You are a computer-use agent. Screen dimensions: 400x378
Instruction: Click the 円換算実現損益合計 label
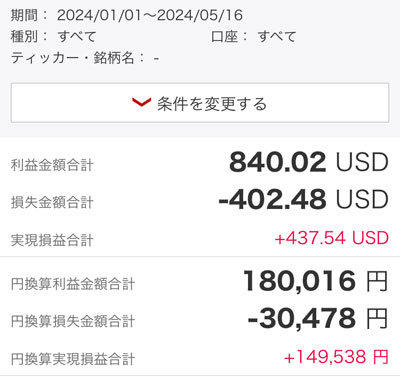[73, 359]
